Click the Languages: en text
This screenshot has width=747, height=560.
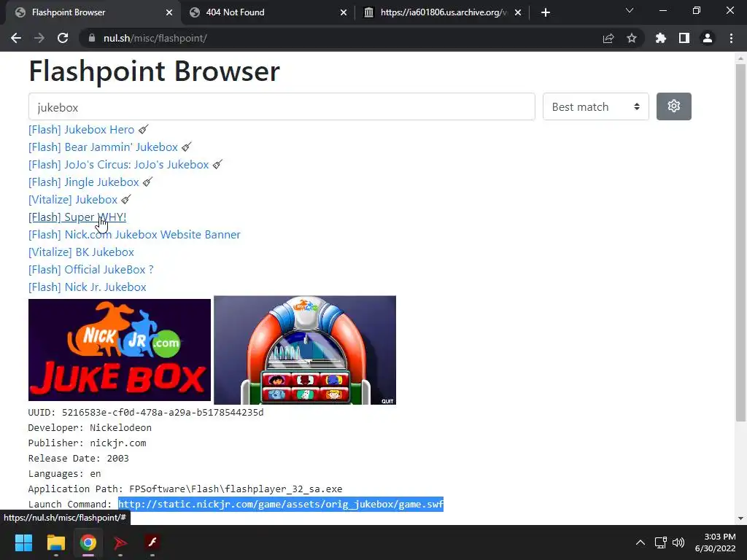(x=64, y=474)
